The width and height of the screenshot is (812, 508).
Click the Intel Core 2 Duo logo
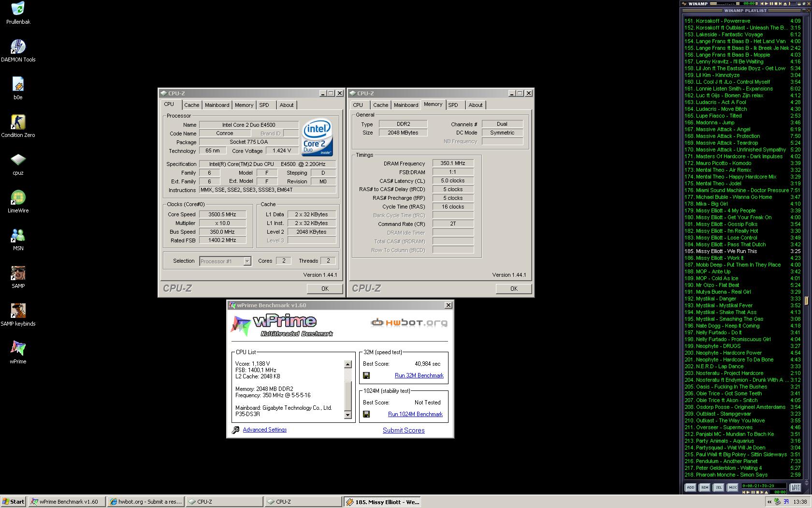coord(317,138)
